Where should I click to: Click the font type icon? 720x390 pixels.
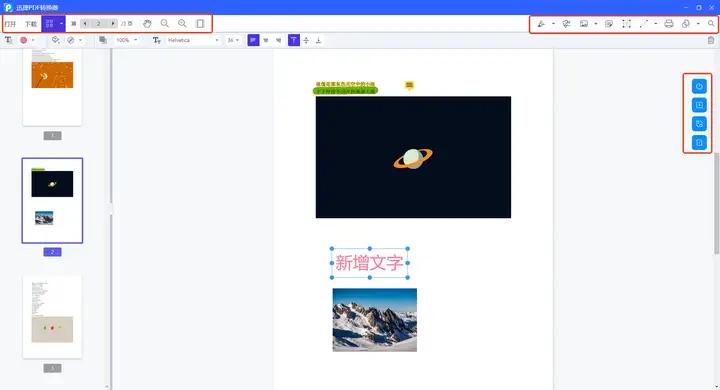[x=157, y=40]
